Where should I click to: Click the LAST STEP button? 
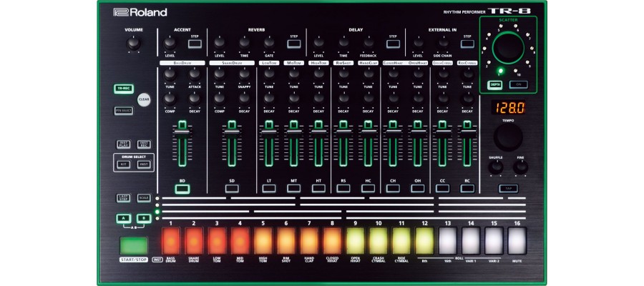coord(123,198)
